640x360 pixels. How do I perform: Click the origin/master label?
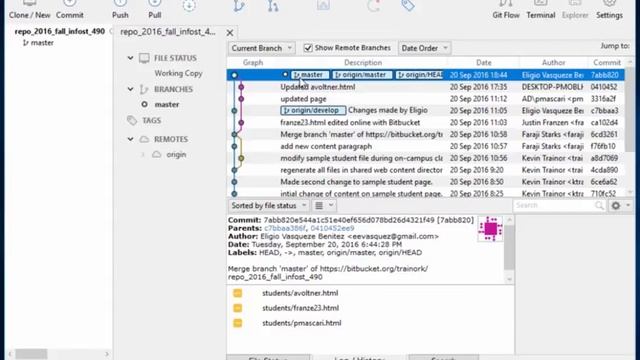362,75
